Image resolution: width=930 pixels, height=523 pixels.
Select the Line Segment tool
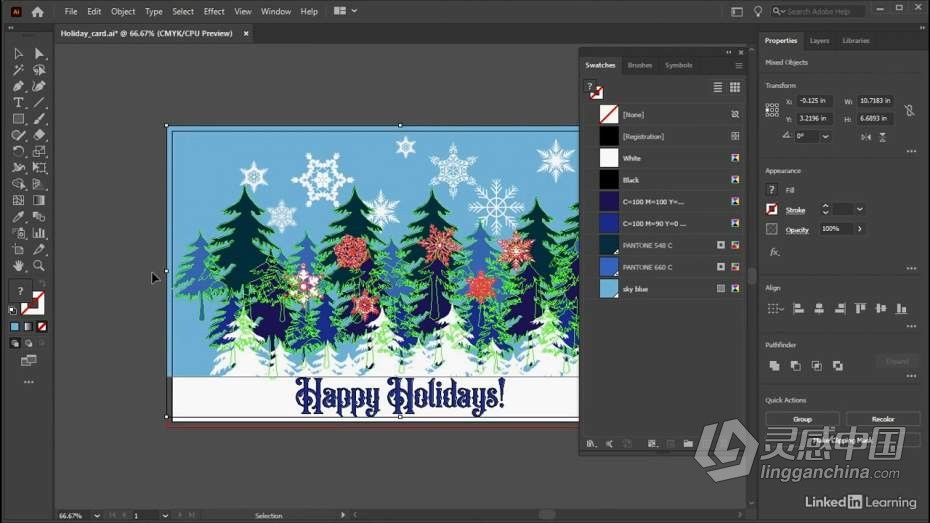tap(39, 103)
